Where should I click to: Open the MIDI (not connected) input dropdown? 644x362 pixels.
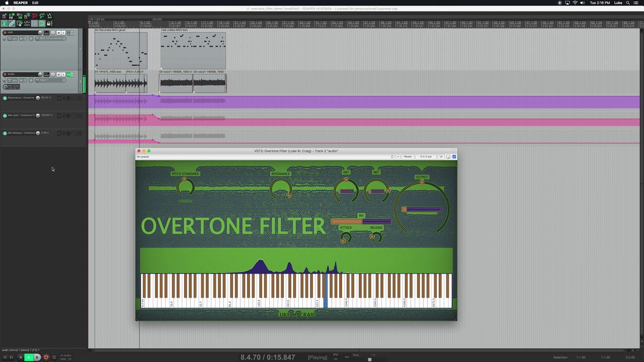point(64,39)
